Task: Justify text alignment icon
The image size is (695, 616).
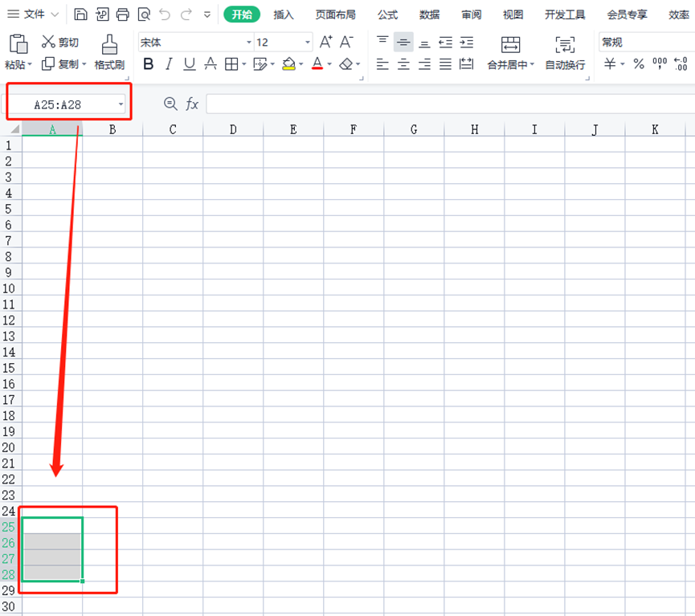Action: 445,65
